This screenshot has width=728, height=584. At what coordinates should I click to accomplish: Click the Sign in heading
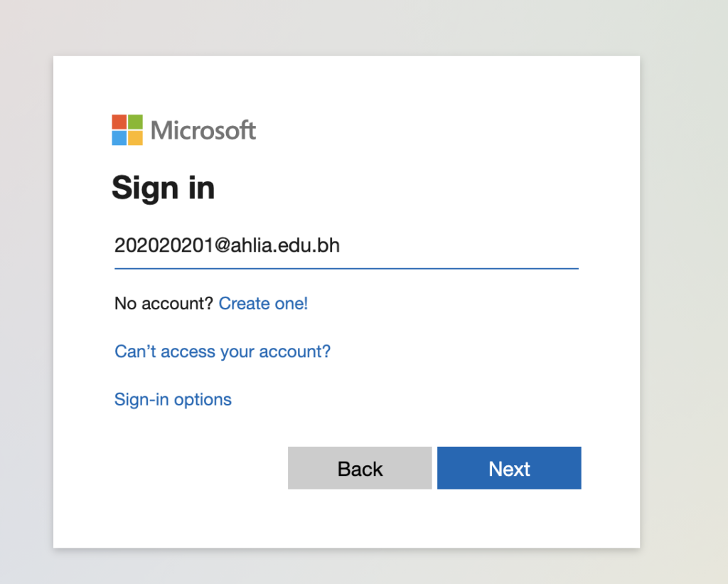(x=163, y=188)
